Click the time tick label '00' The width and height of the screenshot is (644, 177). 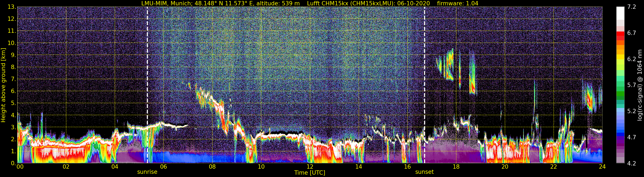pos(20,167)
